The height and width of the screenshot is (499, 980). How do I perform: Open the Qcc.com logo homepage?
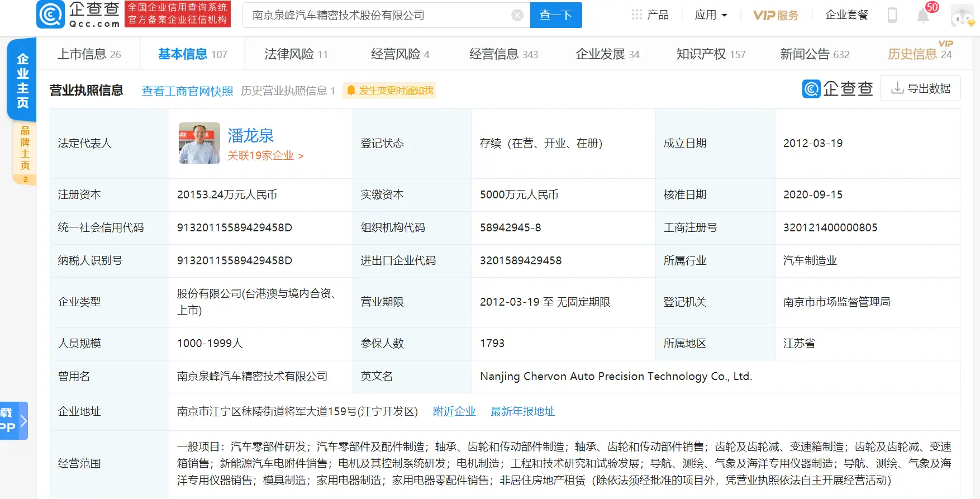(x=78, y=15)
